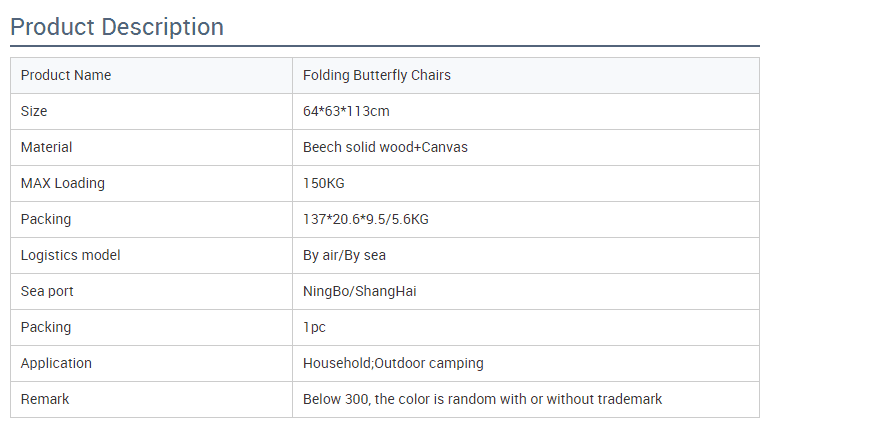Click the Application row label
Screen dimensions: 886x433
56,363
